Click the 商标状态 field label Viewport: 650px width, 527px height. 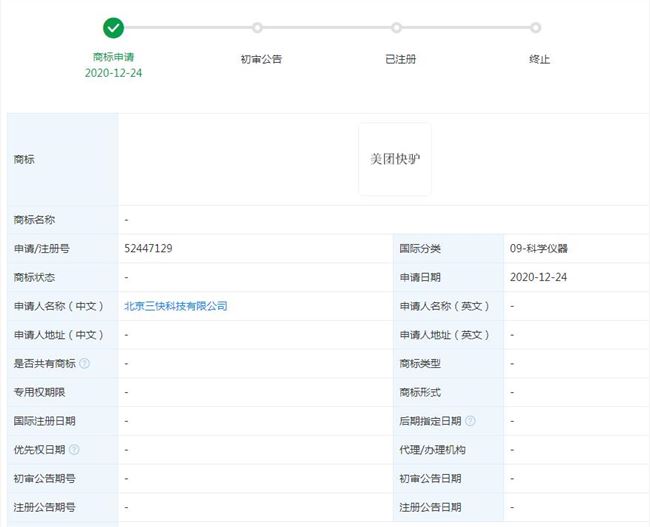[x=34, y=277]
